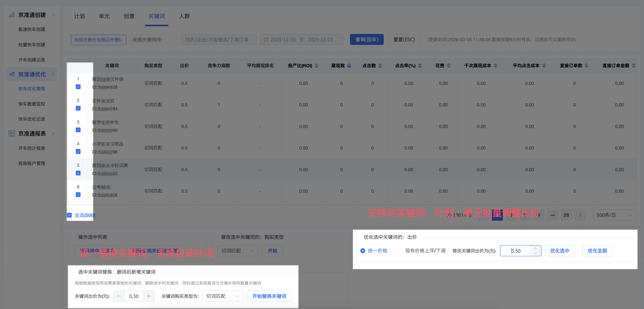
Task: Switch to the 计划 tab
Action: tap(79, 16)
